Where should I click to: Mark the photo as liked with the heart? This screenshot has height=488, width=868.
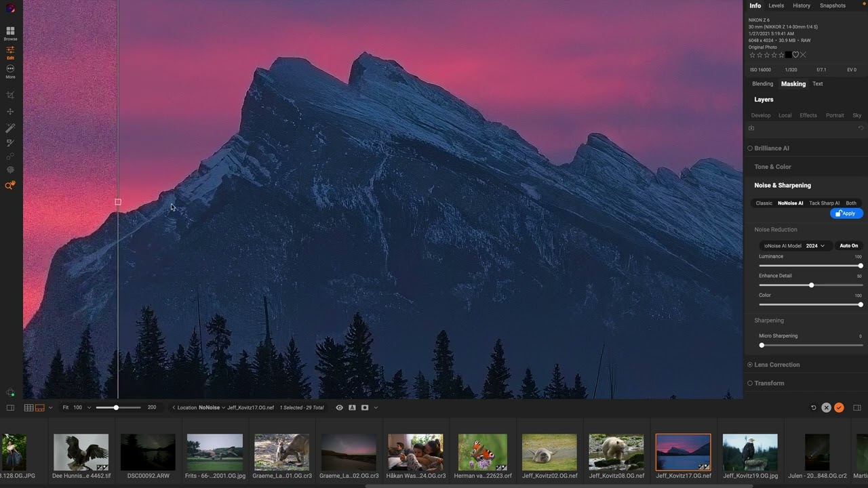tap(795, 55)
